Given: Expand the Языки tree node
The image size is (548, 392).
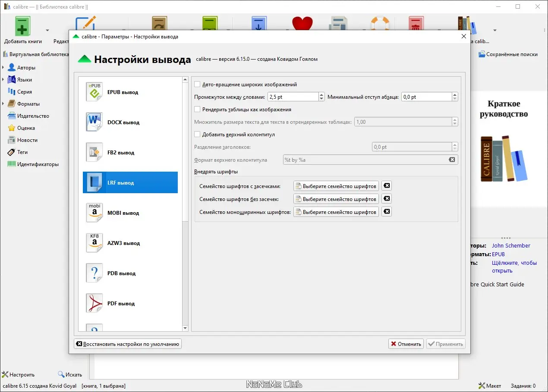Looking at the screenshot, I should coord(3,80).
